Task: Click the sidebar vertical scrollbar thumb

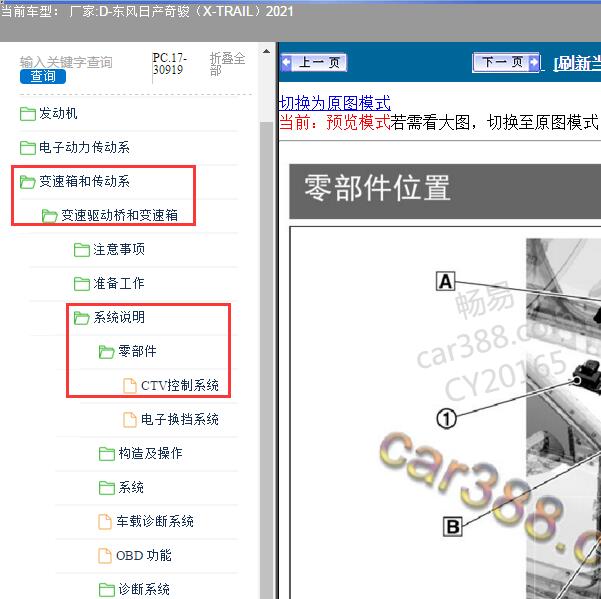Action: coord(266,359)
